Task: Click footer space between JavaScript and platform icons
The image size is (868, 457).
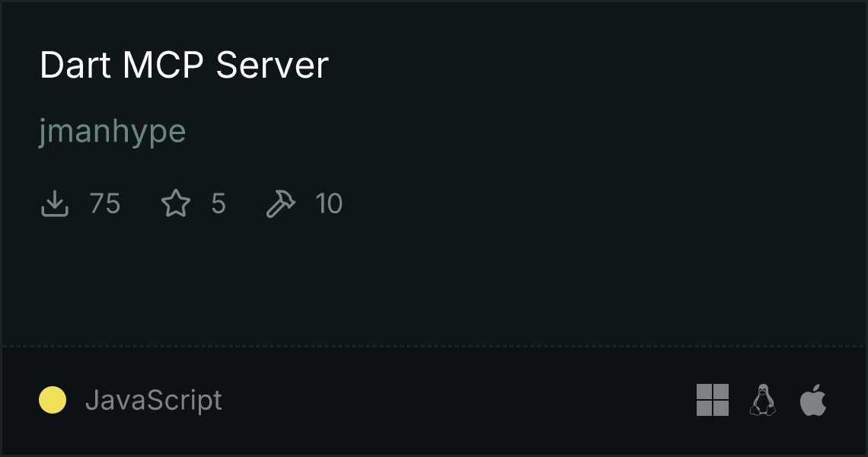Action: 459,400
